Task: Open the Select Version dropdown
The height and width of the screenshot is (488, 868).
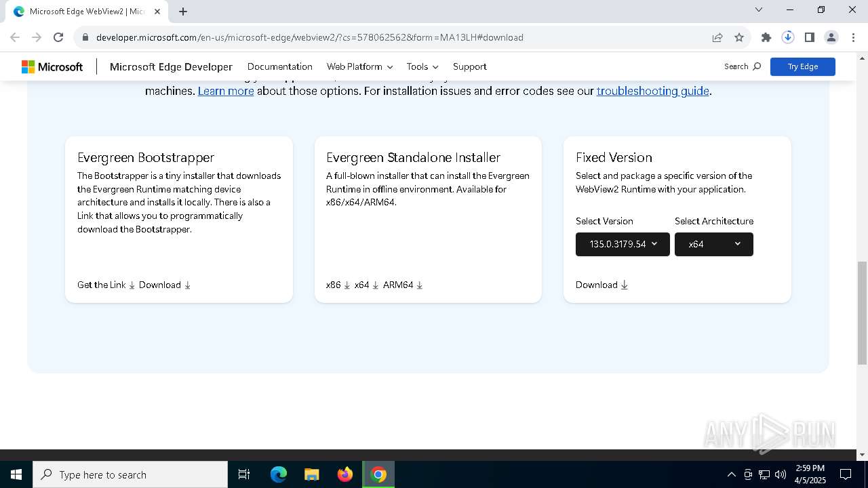Action: pos(623,244)
